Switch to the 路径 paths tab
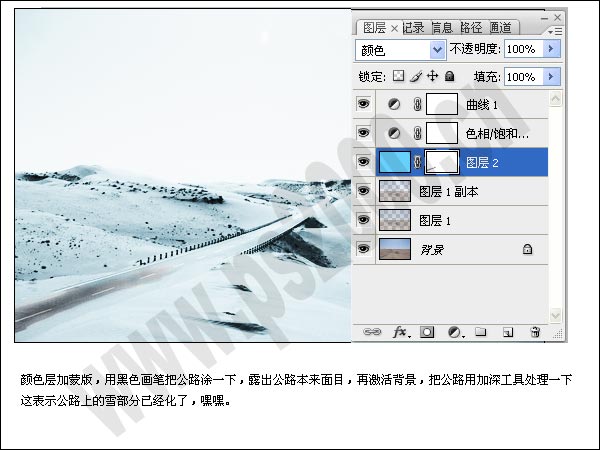 pyautogui.click(x=471, y=27)
